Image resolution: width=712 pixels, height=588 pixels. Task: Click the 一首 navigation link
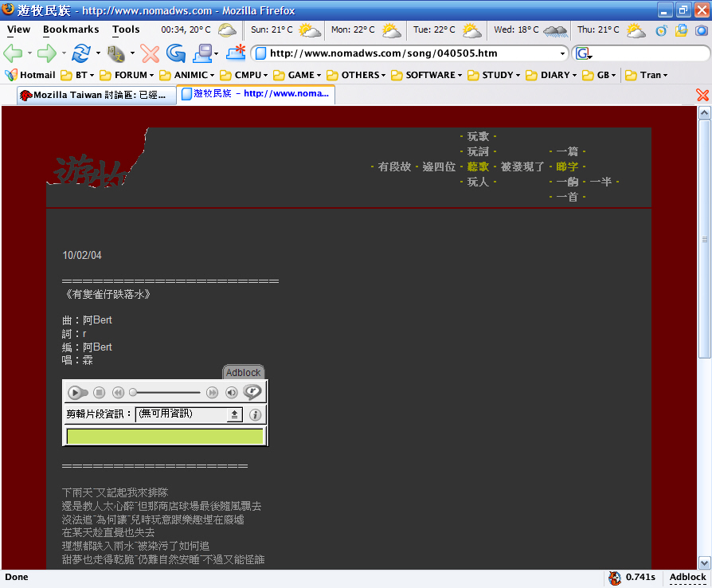[567, 197]
